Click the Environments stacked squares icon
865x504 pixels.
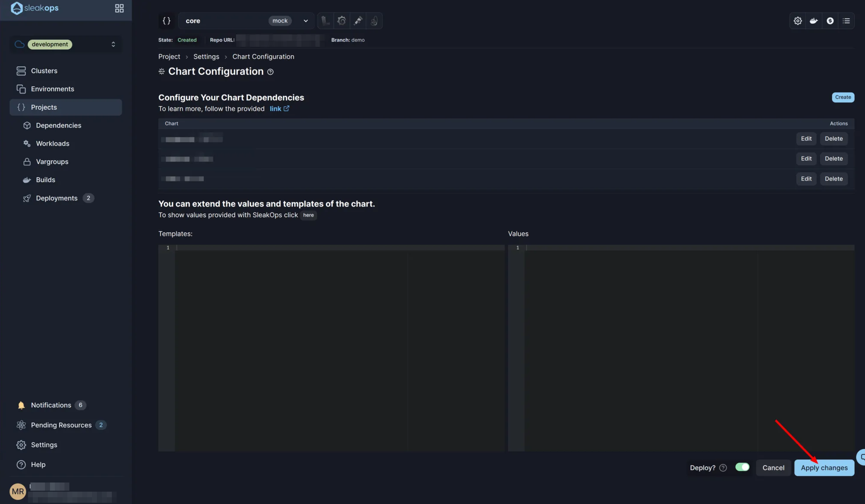21,89
